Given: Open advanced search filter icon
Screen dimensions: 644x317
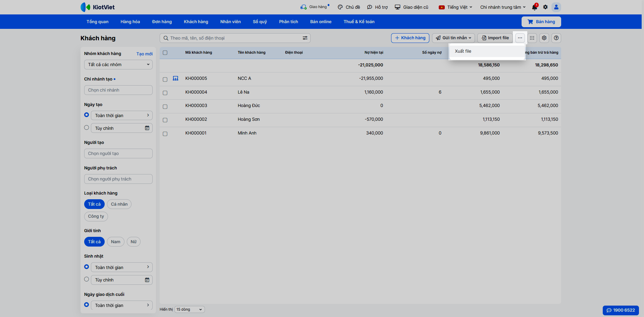Looking at the screenshot, I should tap(305, 38).
